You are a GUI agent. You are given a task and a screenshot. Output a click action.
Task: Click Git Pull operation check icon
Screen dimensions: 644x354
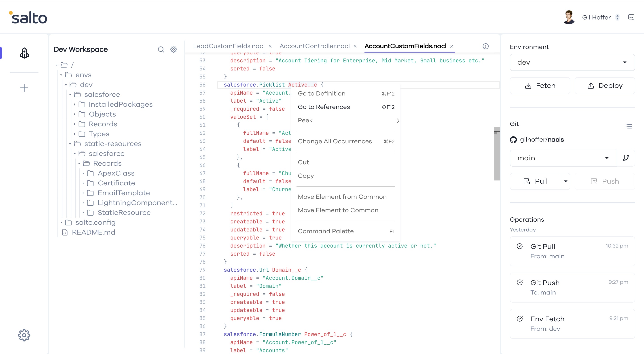pyautogui.click(x=519, y=246)
